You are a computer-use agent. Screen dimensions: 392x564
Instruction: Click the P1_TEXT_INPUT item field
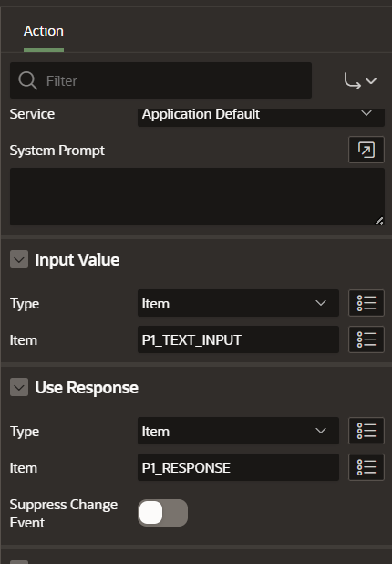point(238,339)
